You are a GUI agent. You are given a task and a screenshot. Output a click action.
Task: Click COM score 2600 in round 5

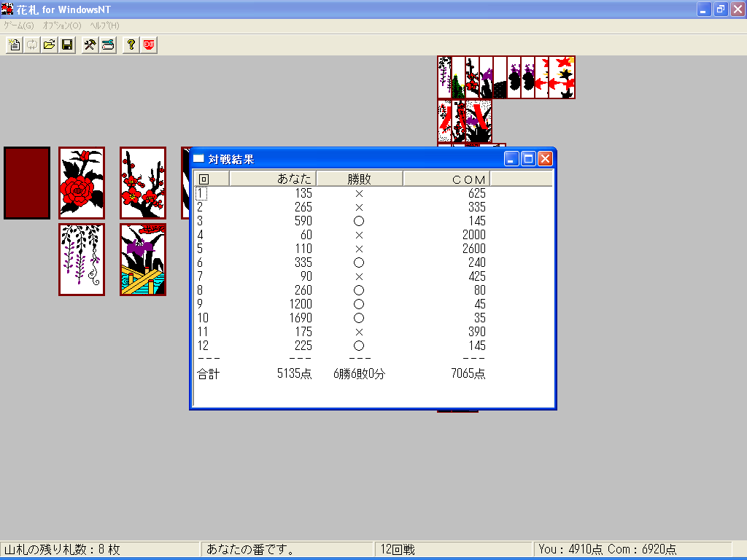[x=474, y=249]
